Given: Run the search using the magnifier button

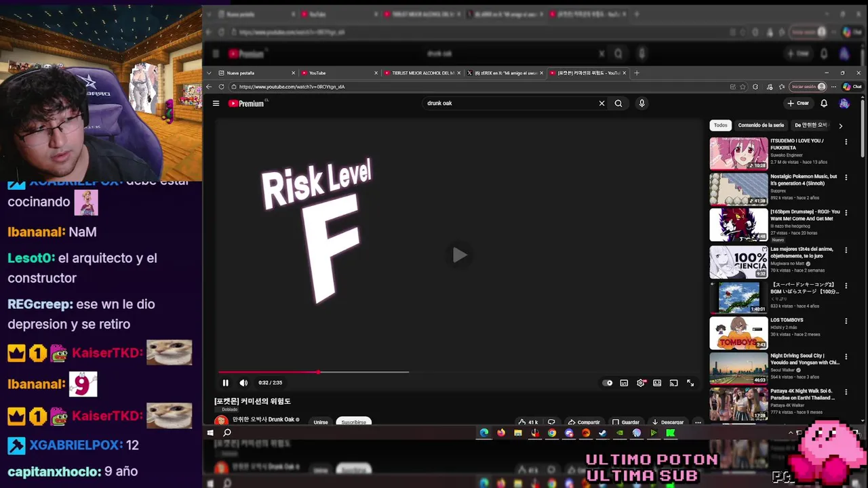Looking at the screenshot, I should point(618,103).
